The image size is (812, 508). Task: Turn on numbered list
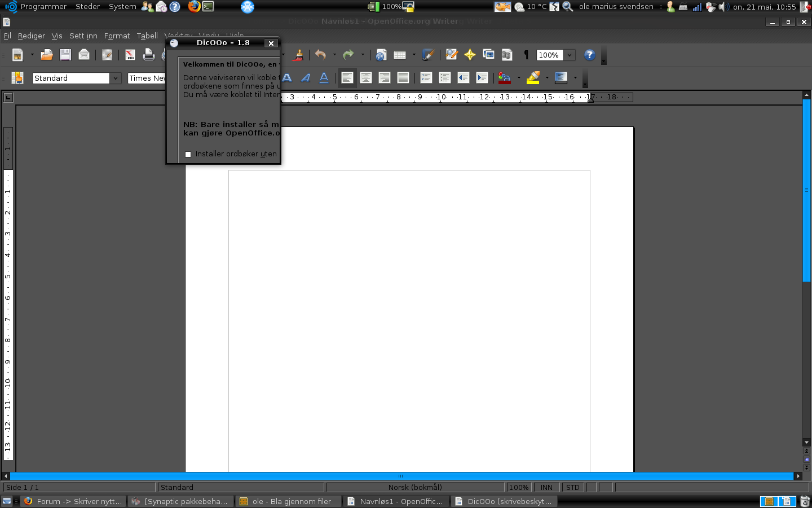426,78
